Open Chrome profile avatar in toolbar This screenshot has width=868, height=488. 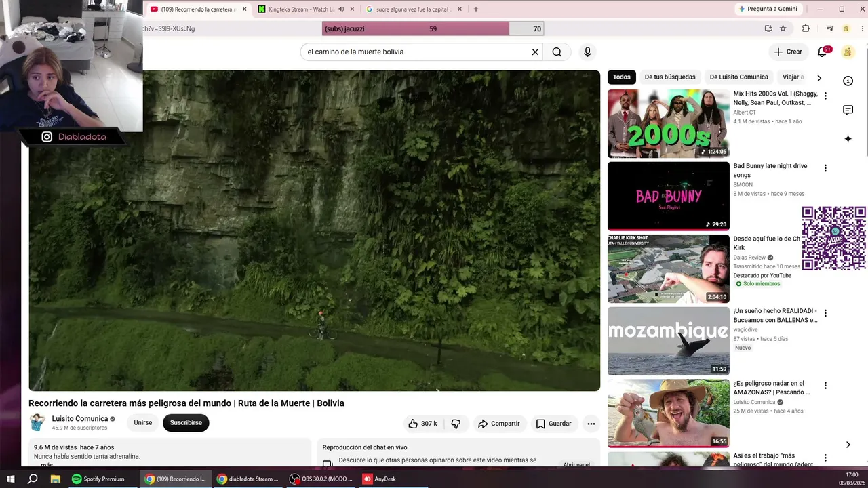846,28
